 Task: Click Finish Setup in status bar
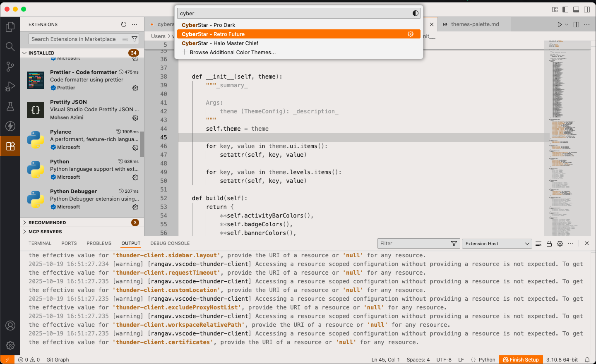pyautogui.click(x=521, y=360)
